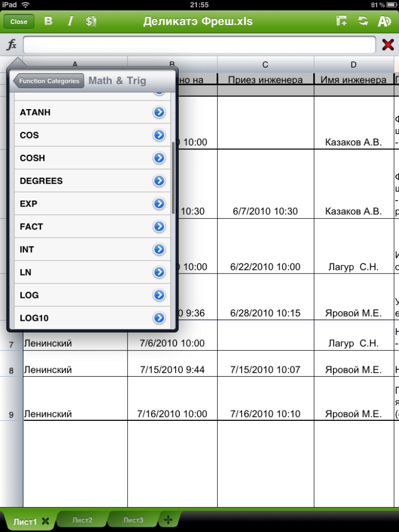399x532 pixels.
Task: Switch to the Лист3 sheet tab
Action: click(x=133, y=520)
